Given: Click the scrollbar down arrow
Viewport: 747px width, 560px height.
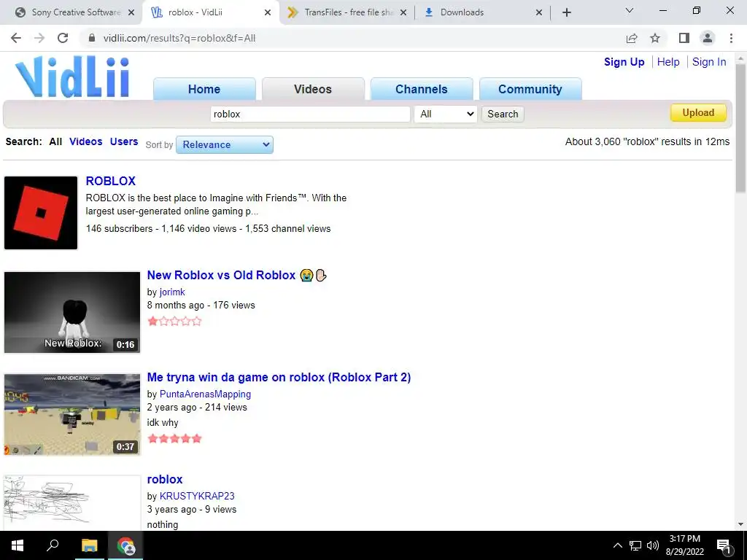Looking at the screenshot, I should [x=740, y=524].
